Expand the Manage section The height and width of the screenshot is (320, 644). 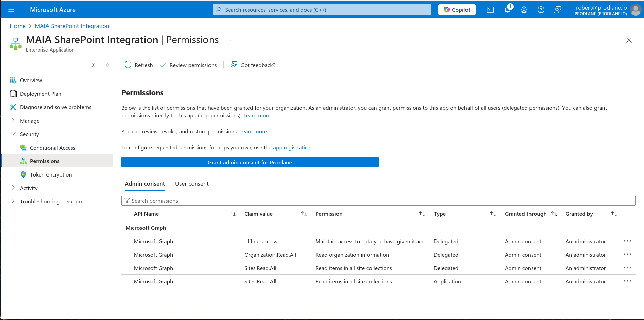30,121
